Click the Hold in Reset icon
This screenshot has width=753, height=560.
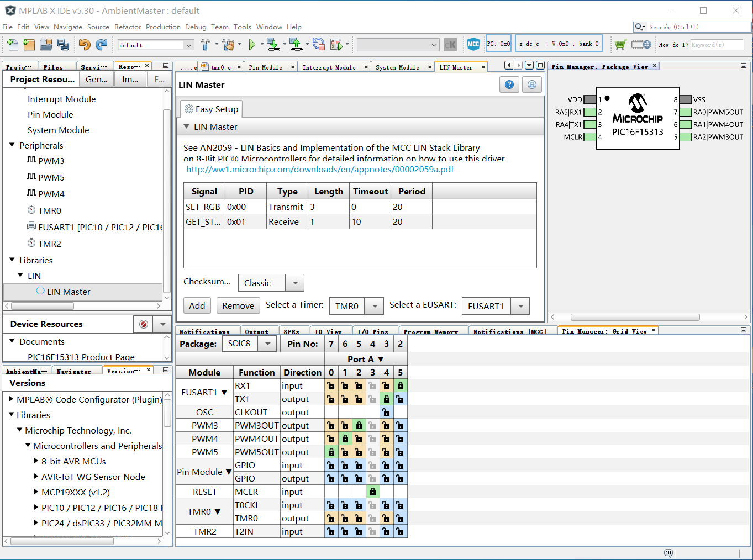click(x=319, y=45)
